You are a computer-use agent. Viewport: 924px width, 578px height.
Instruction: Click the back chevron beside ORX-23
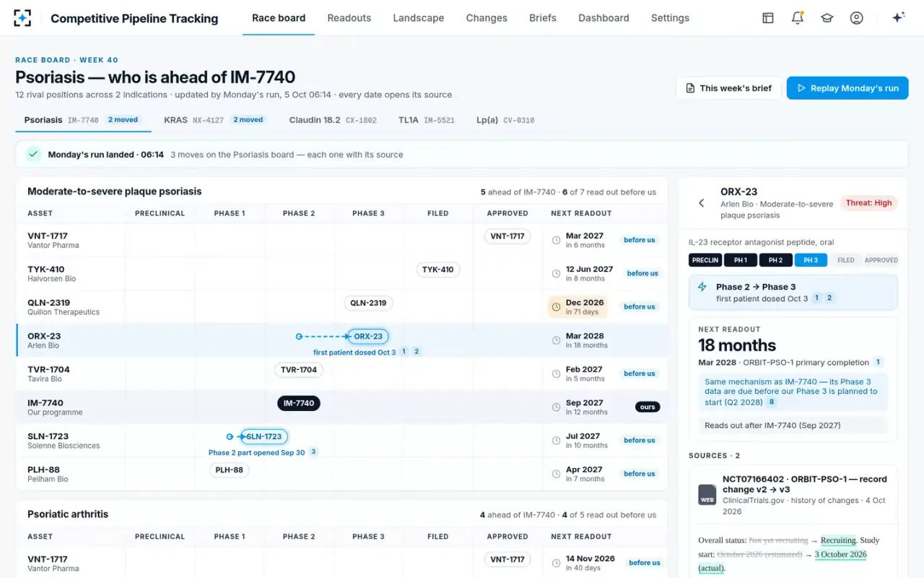tap(702, 203)
